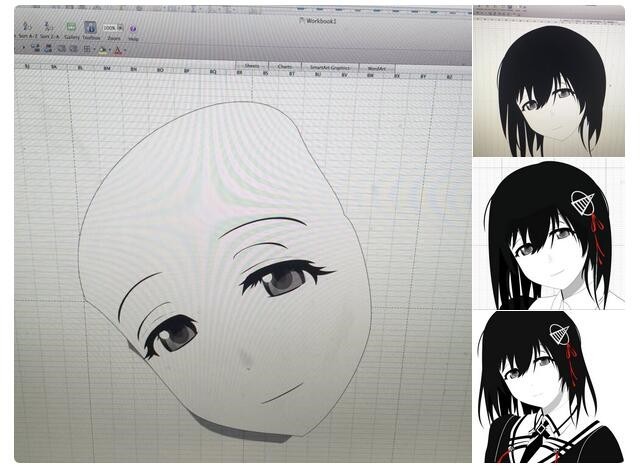Open the Help icon in toolbar
This screenshot has height=469, width=641.
[133, 29]
